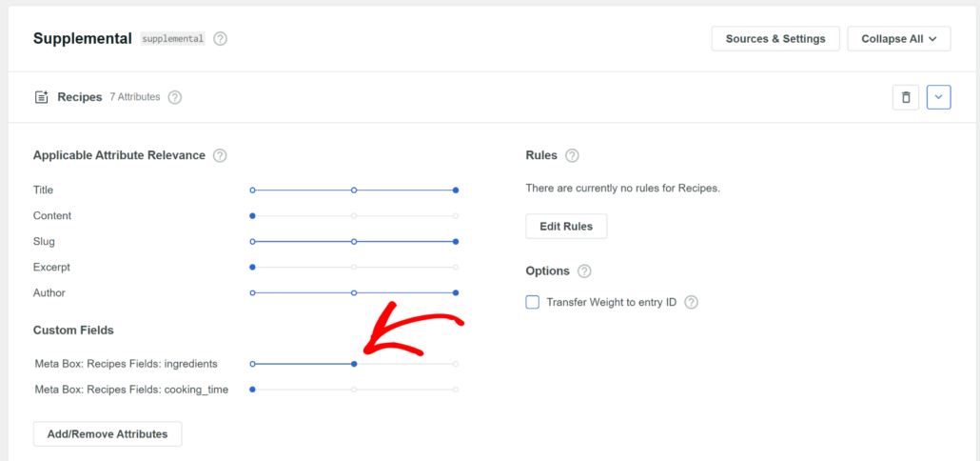This screenshot has width=980, height=461.
Task: Set Excerpt relevance slider to middle point
Action: coord(354,267)
